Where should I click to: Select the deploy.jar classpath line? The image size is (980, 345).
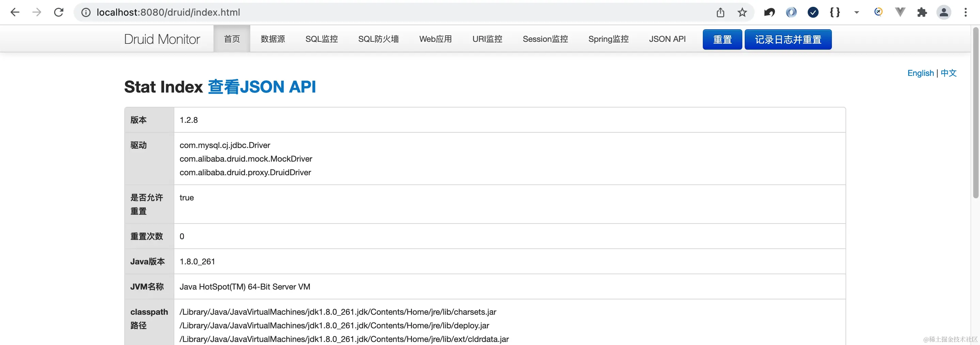pyautogui.click(x=334, y=326)
